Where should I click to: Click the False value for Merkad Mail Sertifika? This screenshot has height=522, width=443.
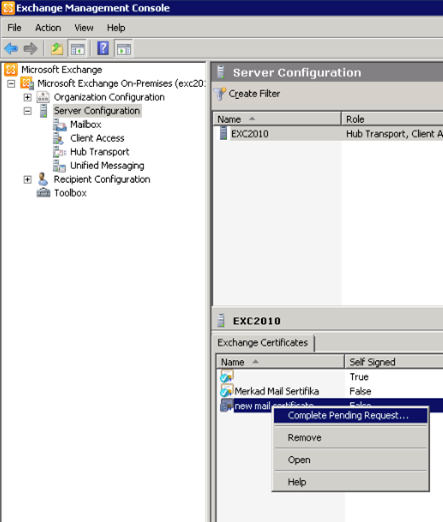tap(360, 391)
